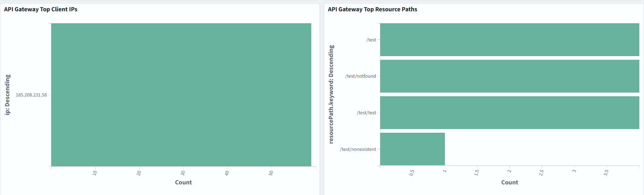This screenshot has height=195, width=644.
Task: Click the API Gateway Top Client IPs title
Action: point(41,9)
